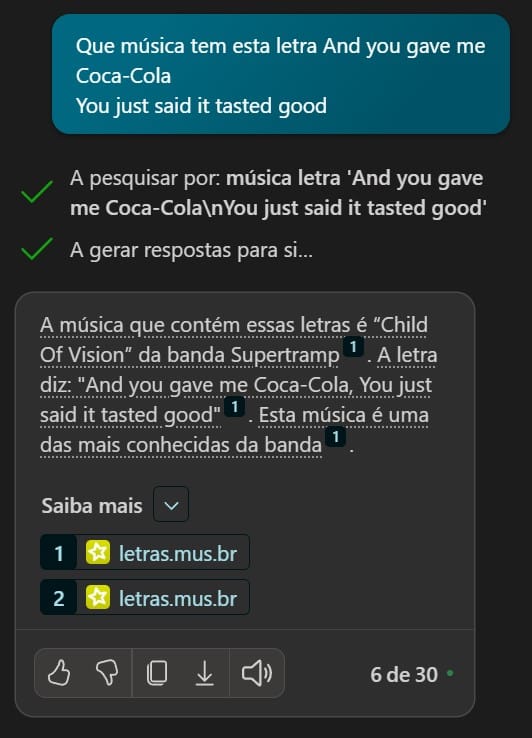Export the response using download icon

click(x=204, y=673)
